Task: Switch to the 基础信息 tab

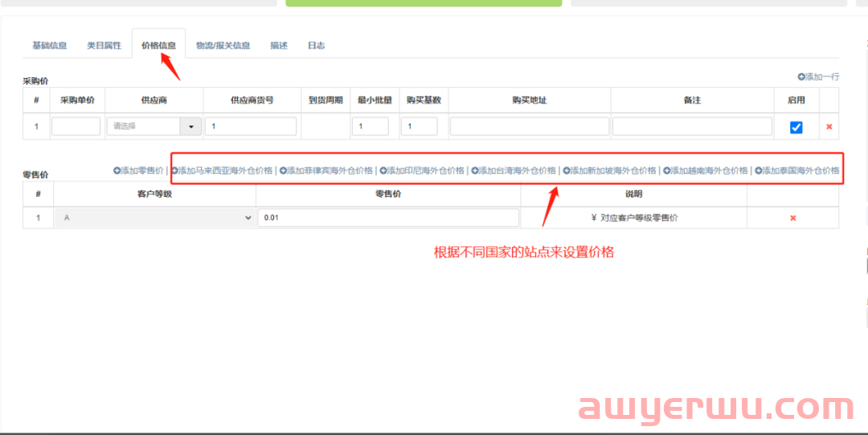Action: pos(49,46)
